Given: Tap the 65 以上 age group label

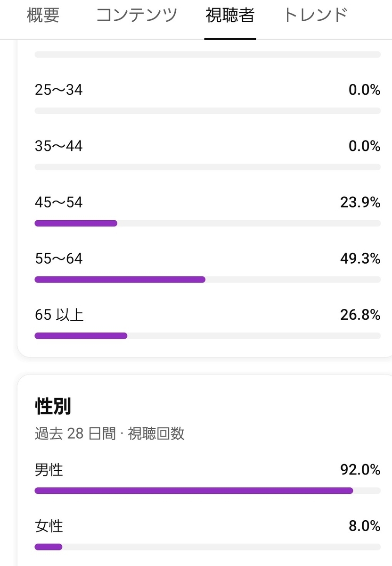Looking at the screenshot, I should tap(59, 315).
